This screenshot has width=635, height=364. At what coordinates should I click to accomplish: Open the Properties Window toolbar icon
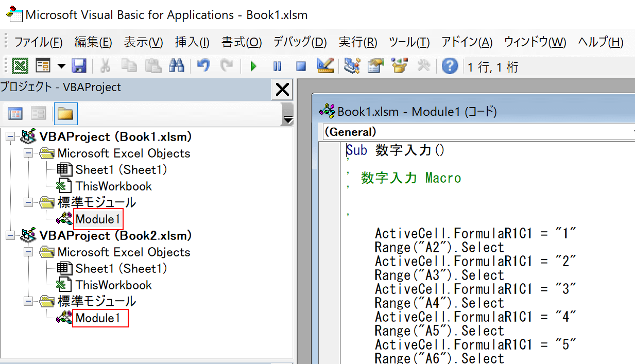coord(376,66)
